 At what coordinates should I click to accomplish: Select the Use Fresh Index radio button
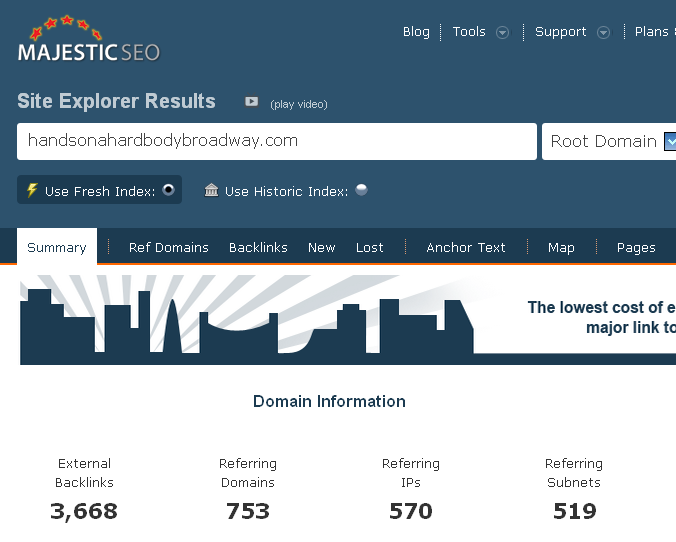[x=169, y=190]
